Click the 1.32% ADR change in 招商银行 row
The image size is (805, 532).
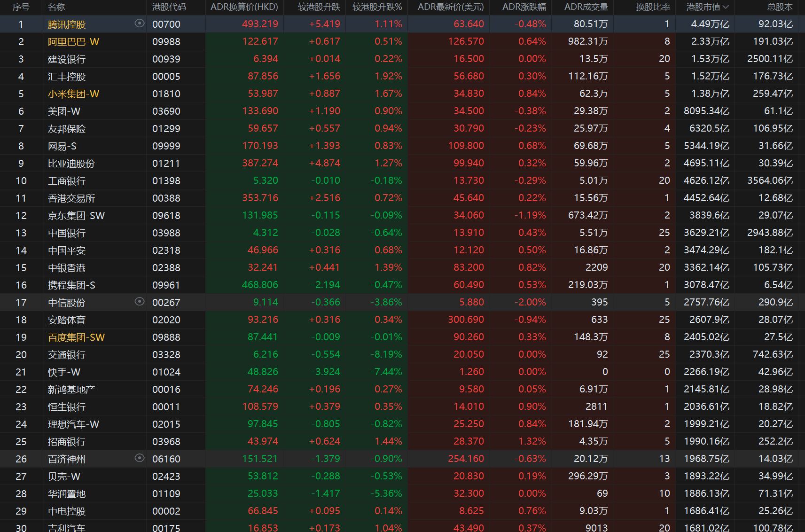532,441
